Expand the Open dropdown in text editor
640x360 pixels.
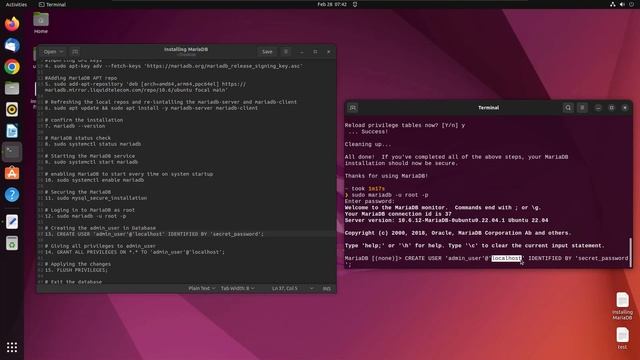coord(53,52)
